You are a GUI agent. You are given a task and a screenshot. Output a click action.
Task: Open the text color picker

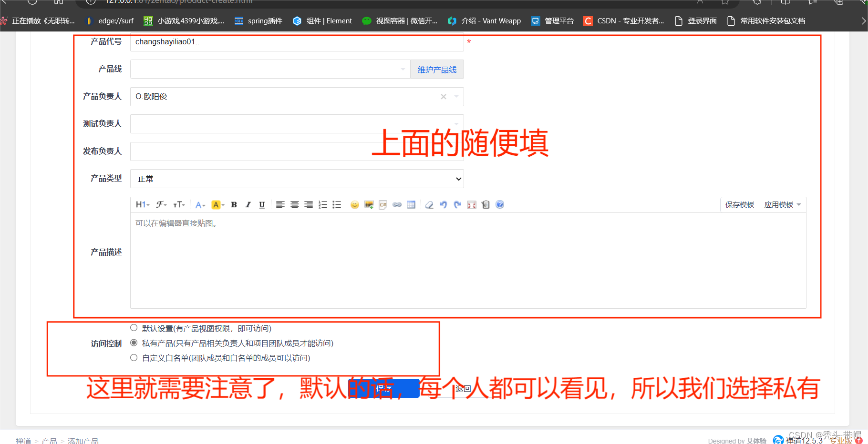tap(200, 205)
